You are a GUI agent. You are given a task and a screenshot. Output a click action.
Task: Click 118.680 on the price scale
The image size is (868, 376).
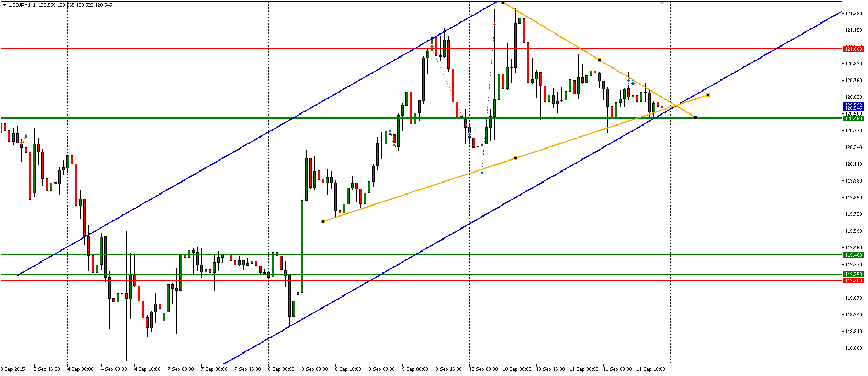coord(853,348)
